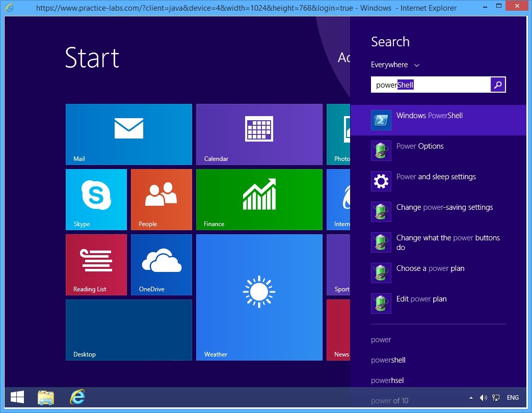Open File Explorer from the taskbar
Screen dimensions: 532x413
point(46,397)
